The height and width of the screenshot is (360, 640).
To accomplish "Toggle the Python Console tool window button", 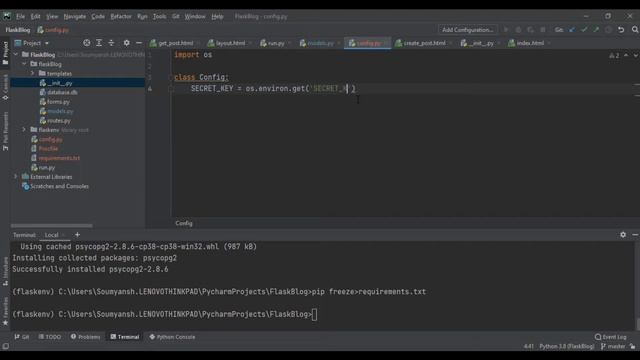I will (x=172, y=337).
